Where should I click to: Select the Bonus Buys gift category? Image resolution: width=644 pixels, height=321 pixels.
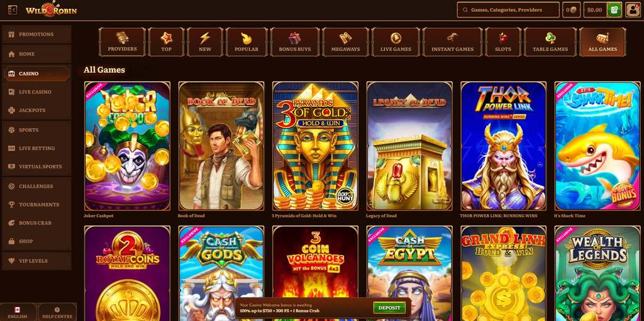tap(294, 42)
